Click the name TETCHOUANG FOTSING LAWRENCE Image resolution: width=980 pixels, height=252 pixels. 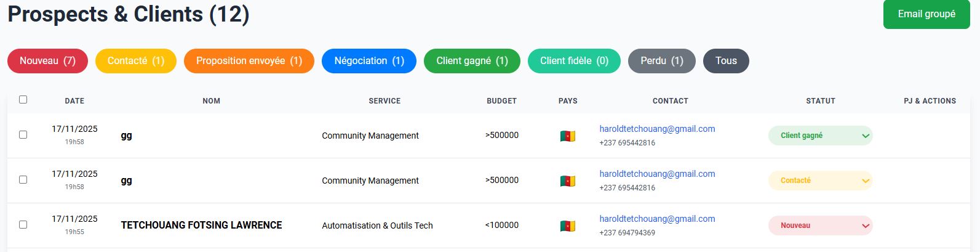pos(201,226)
